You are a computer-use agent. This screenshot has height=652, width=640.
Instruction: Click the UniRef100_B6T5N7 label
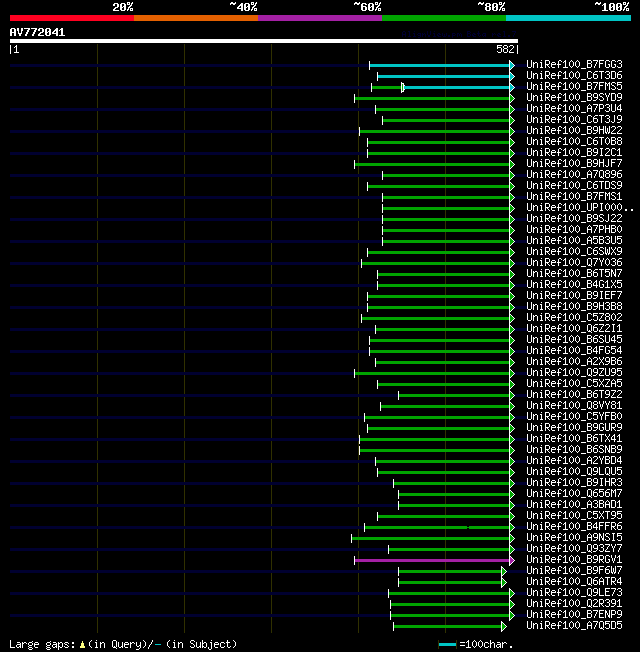(x=574, y=274)
